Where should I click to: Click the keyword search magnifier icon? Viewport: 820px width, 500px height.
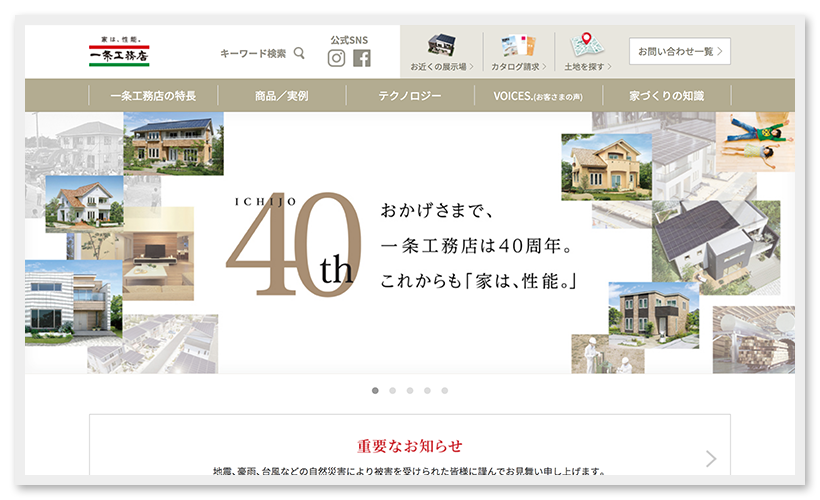point(299,53)
